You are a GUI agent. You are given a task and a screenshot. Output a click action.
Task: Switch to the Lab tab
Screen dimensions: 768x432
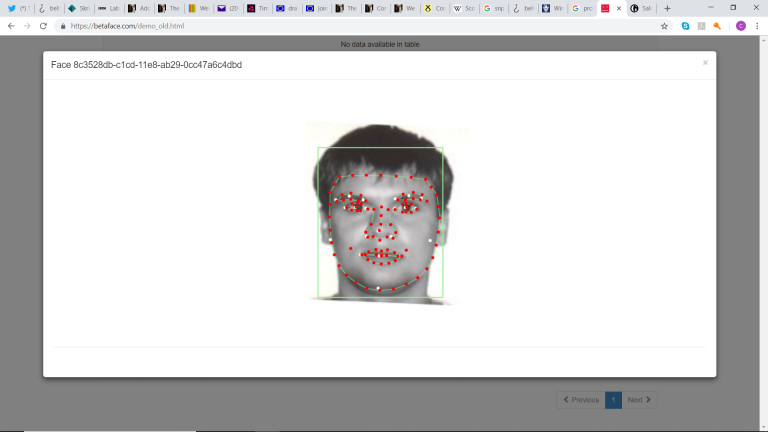tap(109, 8)
